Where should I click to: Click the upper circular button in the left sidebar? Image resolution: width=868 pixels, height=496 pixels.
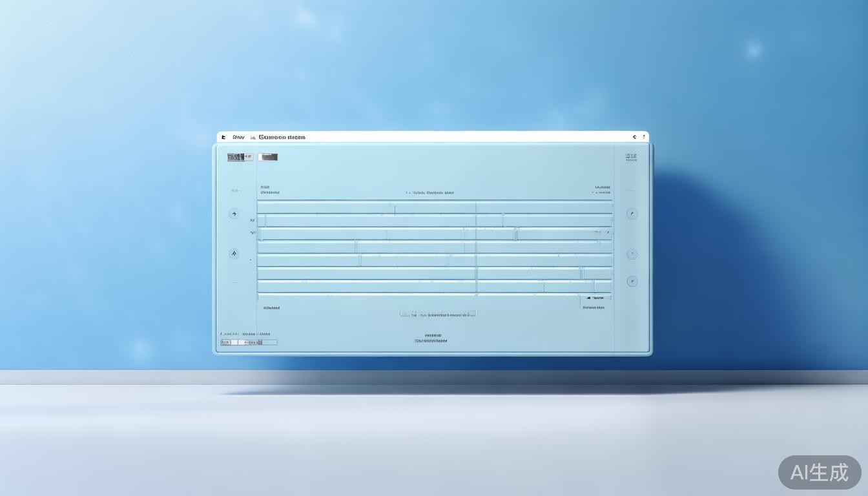pyautogui.click(x=234, y=214)
